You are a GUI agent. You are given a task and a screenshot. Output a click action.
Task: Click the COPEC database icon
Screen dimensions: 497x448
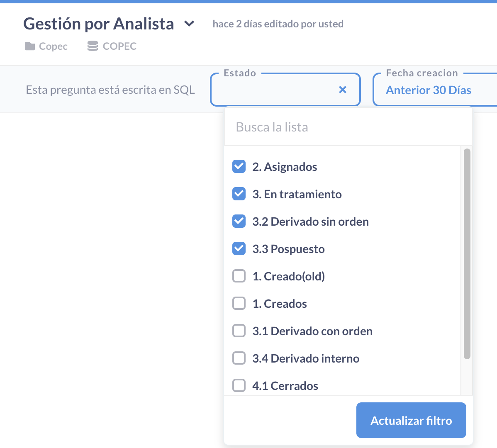[x=92, y=46]
